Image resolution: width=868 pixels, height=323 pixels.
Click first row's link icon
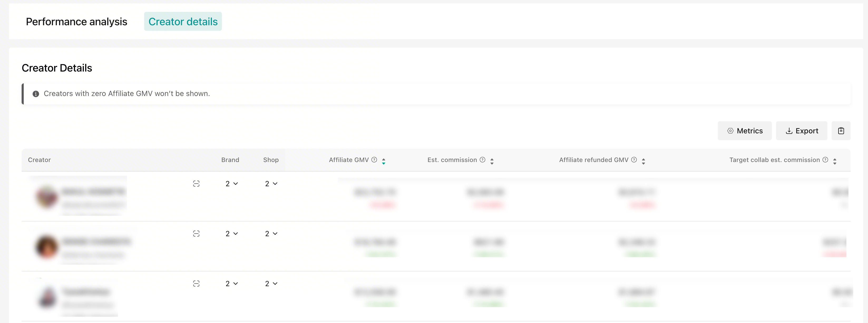pos(196,184)
